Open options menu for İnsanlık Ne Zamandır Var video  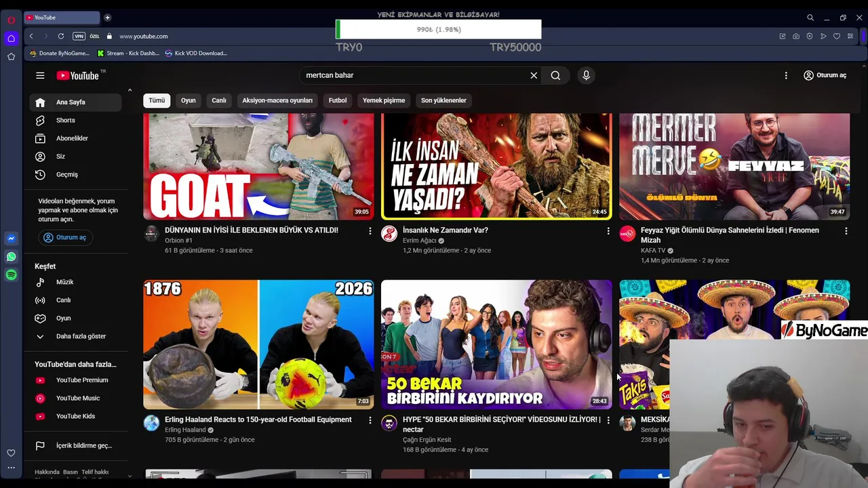click(608, 231)
